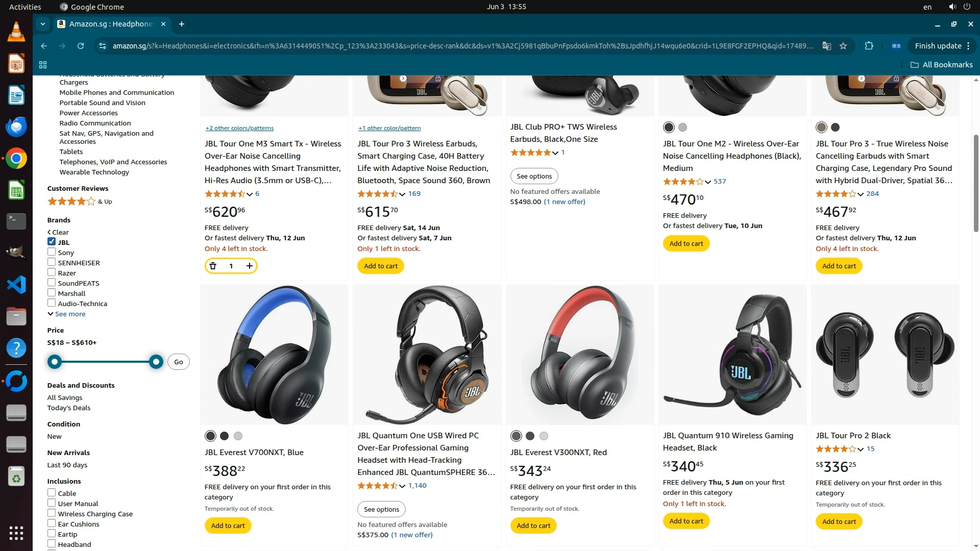Screen dimensions: 980x551
Task: Open the VLC media player dock icon
Action: 16,32
